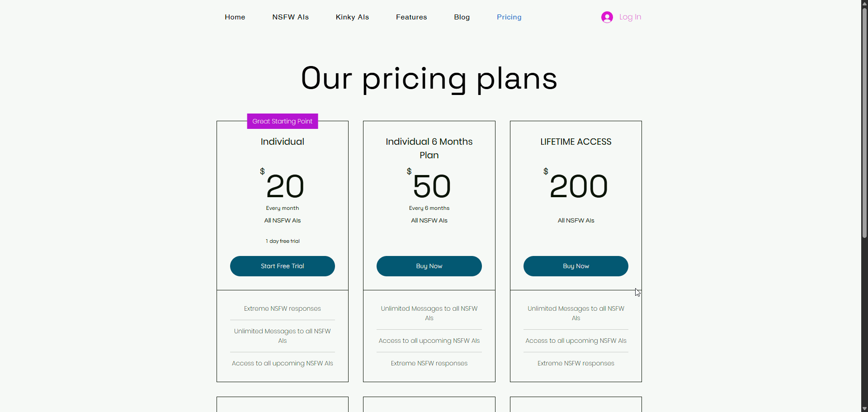The image size is (868, 412).
Task: Click the Individual 6 Months Plan title
Action: 429,148
